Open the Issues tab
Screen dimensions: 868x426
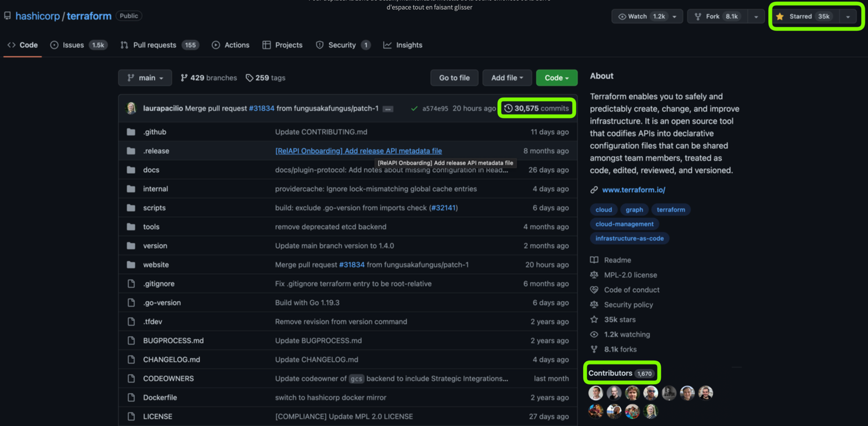(78, 45)
